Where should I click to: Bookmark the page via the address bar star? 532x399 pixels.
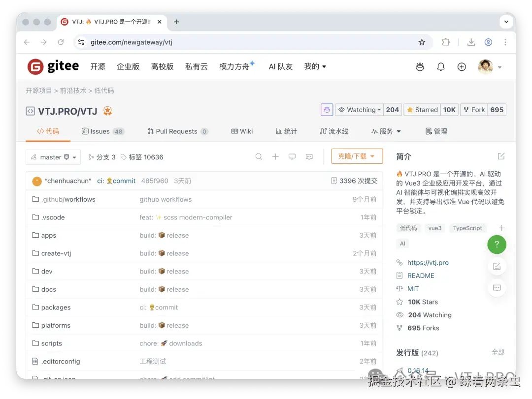(422, 42)
